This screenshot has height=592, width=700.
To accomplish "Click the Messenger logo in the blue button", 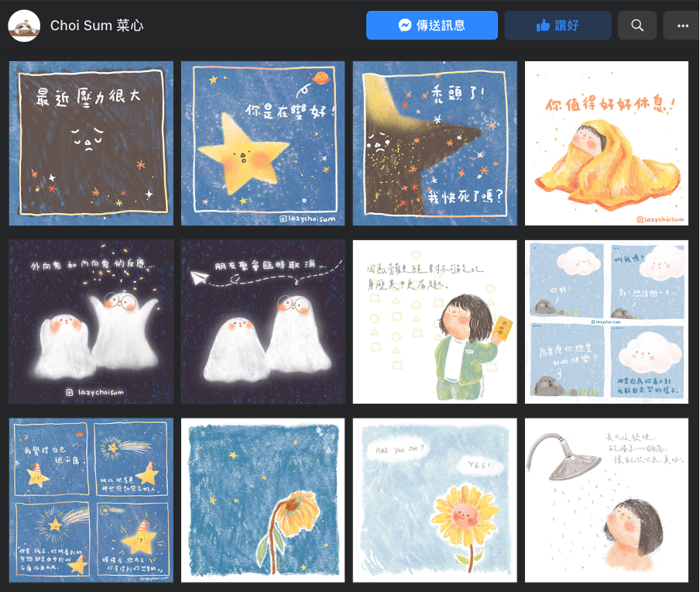I will [405, 26].
